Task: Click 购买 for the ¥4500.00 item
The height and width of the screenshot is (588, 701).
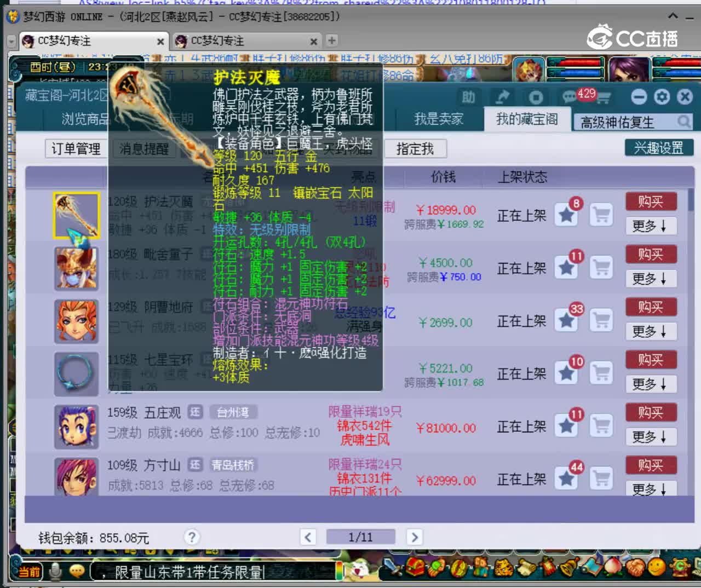Action: [x=651, y=255]
